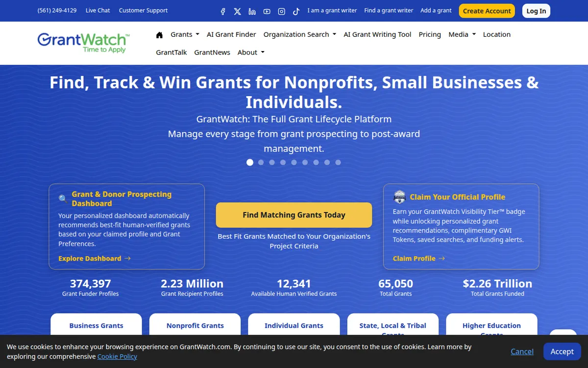The width and height of the screenshot is (588, 368).
Task: Open the YouTube social icon
Action: click(x=267, y=11)
